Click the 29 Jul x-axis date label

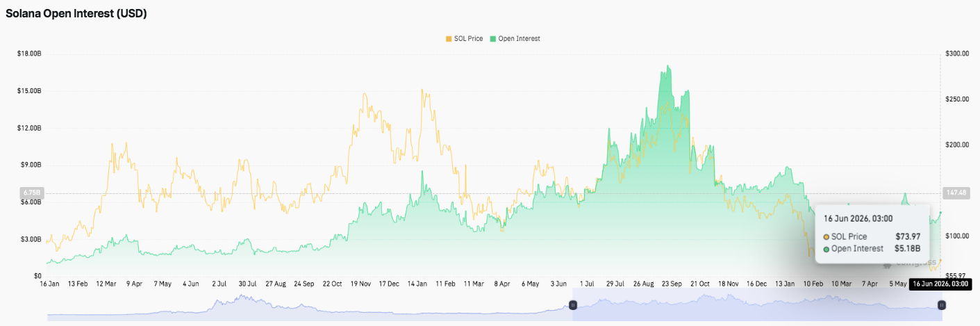(x=615, y=284)
